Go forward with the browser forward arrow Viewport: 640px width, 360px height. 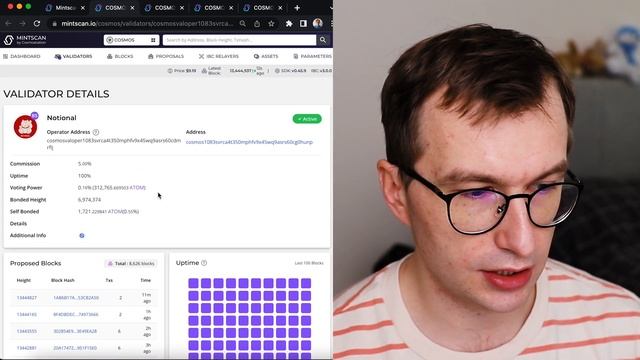pos(22,24)
